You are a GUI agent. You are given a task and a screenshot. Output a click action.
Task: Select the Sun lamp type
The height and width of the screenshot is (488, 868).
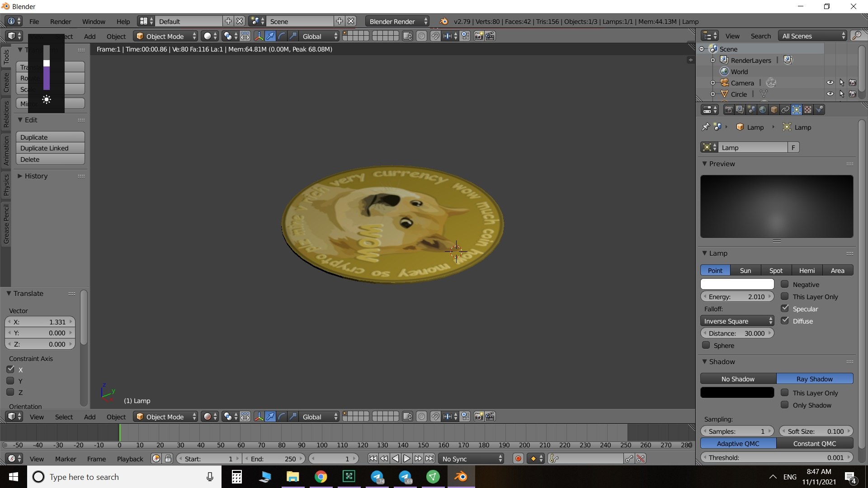(x=745, y=270)
